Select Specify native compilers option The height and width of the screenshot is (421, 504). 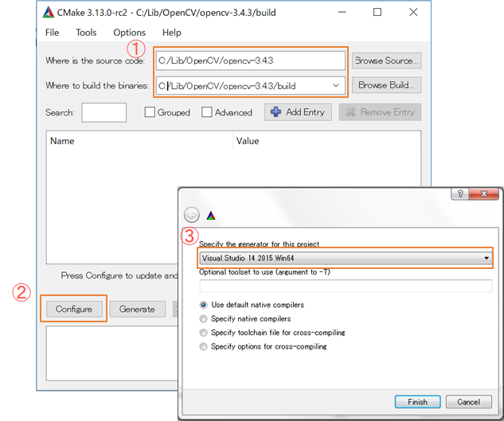(x=203, y=318)
